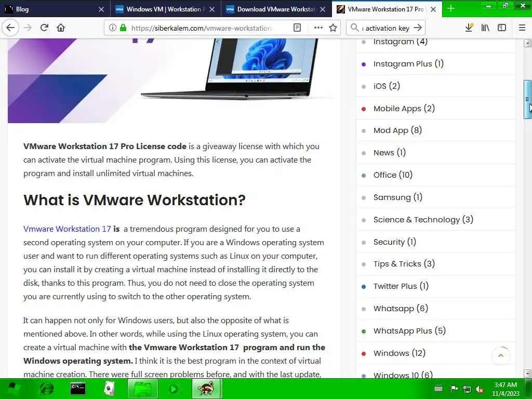Click the search magnifier icon
This screenshot has width=532, height=399.
(354, 28)
